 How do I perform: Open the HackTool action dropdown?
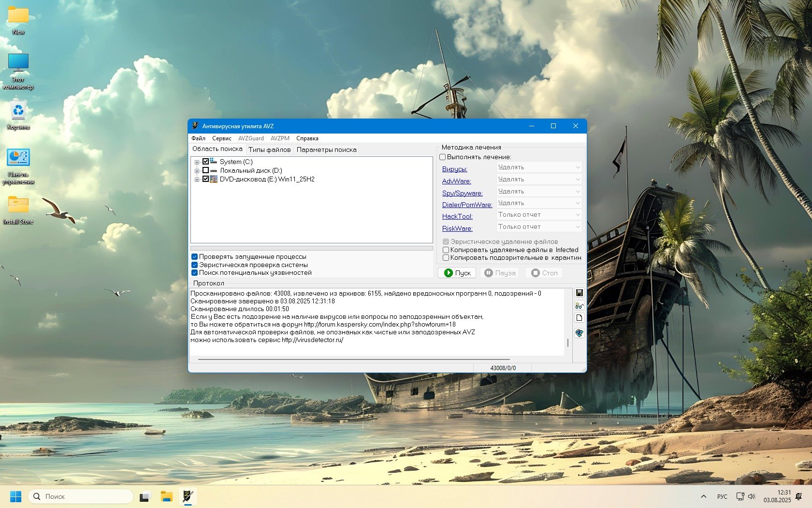point(539,215)
